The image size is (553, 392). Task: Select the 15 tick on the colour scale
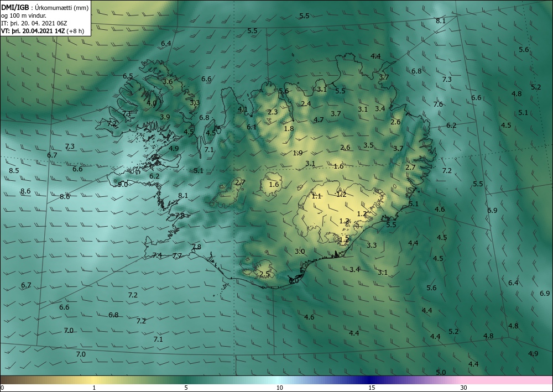click(372, 388)
